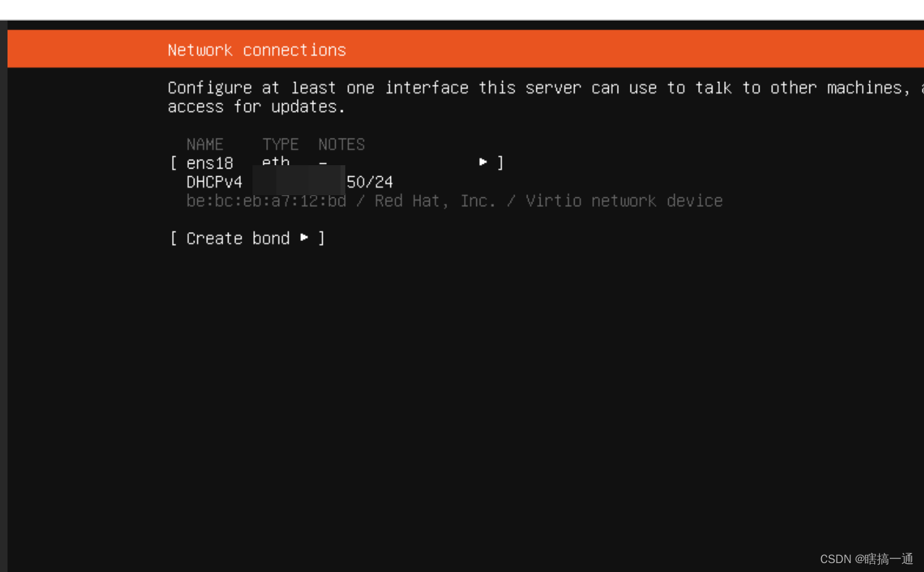Click the TYPE column header
The height and width of the screenshot is (572, 924).
tap(280, 144)
